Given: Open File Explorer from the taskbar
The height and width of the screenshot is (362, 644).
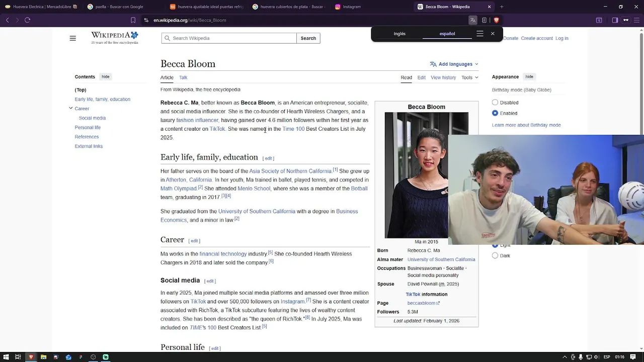Looking at the screenshot, I should (x=43, y=357).
